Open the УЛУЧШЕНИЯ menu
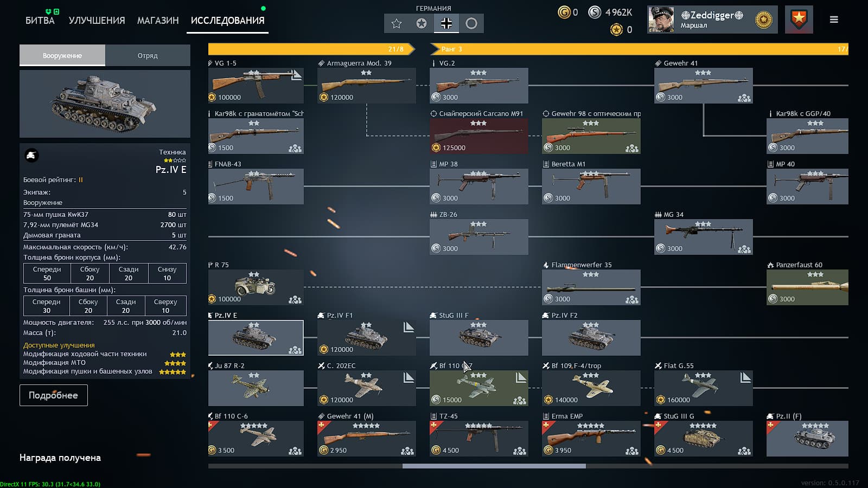 [x=97, y=21]
